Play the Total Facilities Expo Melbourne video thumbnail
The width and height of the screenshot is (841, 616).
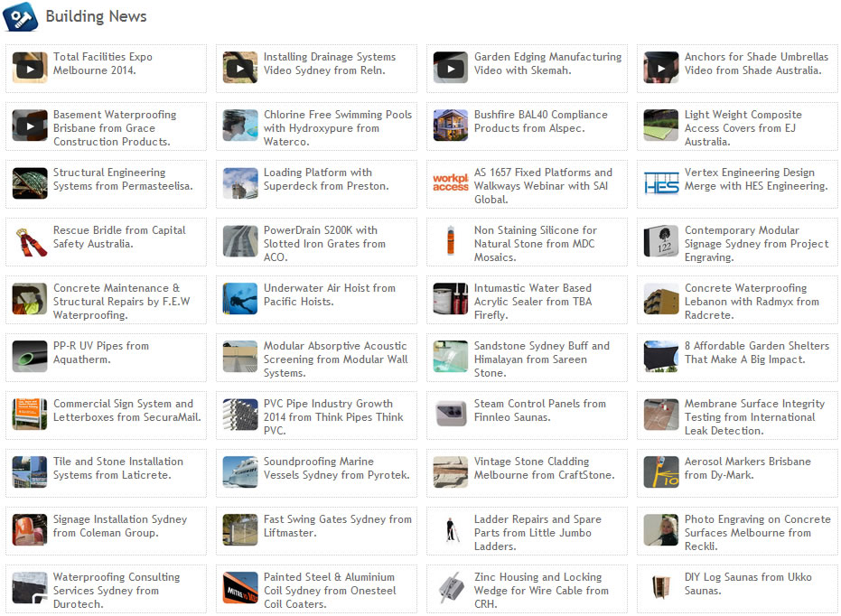click(30, 68)
